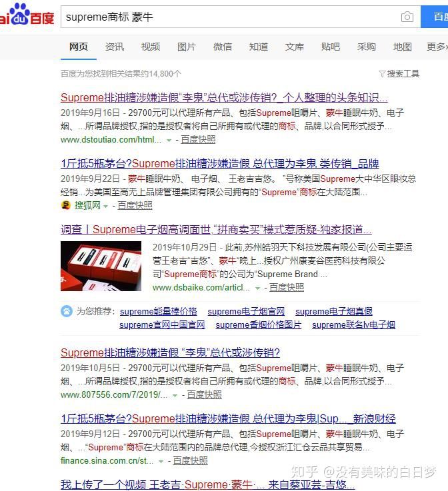Expand dropdown arrow next to dstoutiao.com URL
The width and height of the screenshot is (448, 491).
pos(169,141)
